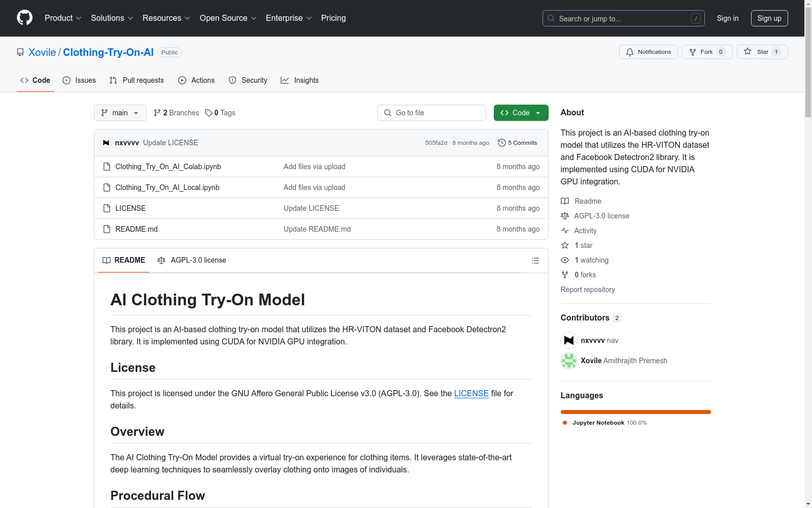This screenshot has width=812, height=508.
Task: Open the Xovile owner link
Action: click(x=42, y=52)
